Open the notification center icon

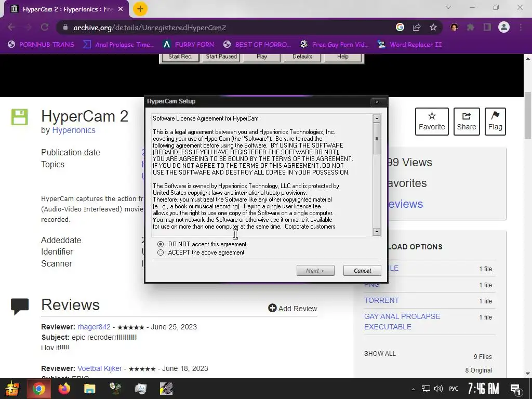click(x=515, y=389)
